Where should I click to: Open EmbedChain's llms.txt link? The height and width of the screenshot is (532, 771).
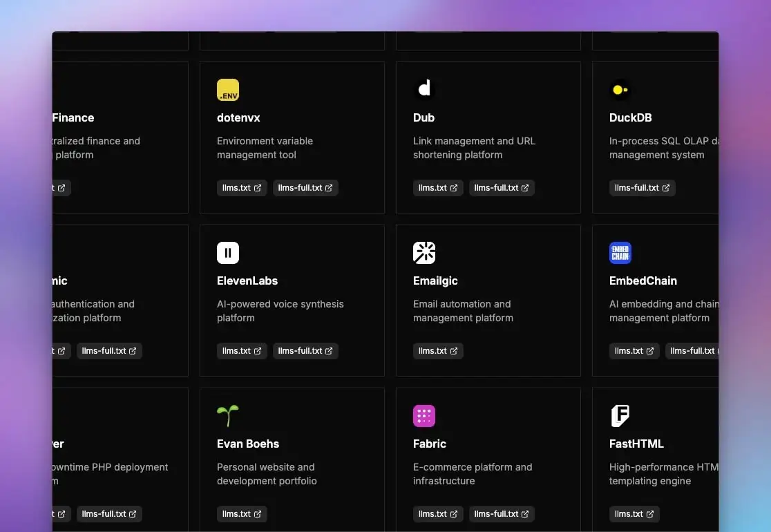pyautogui.click(x=634, y=351)
